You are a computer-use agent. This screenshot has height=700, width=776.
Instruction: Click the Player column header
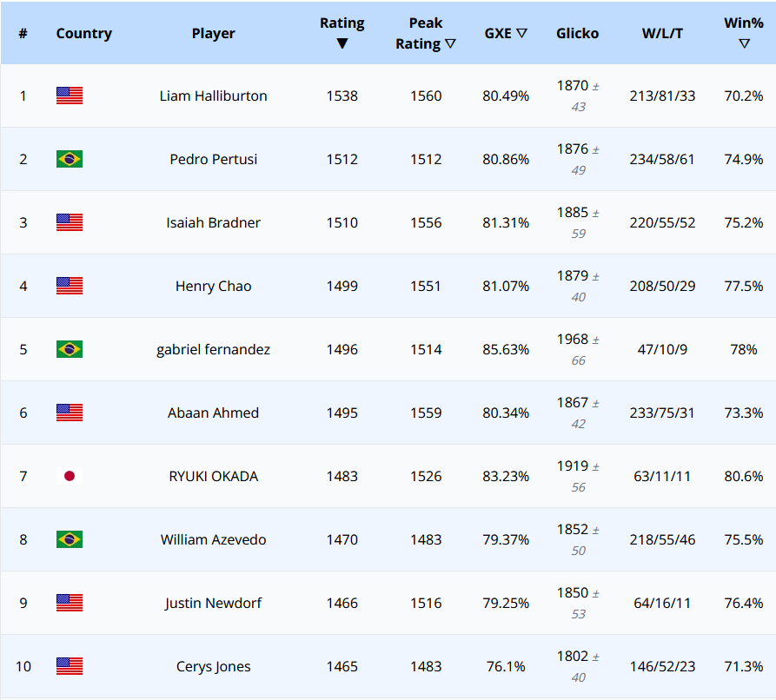(213, 33)
